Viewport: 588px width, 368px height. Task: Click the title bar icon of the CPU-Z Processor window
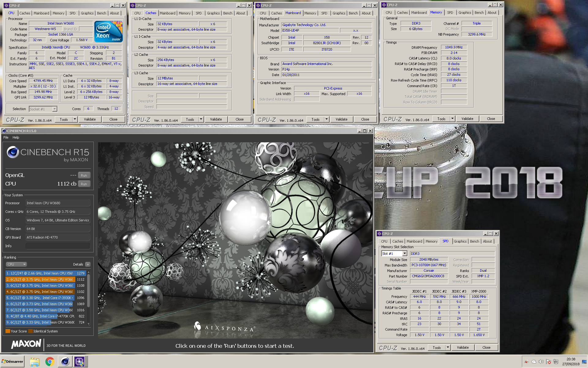6,6
